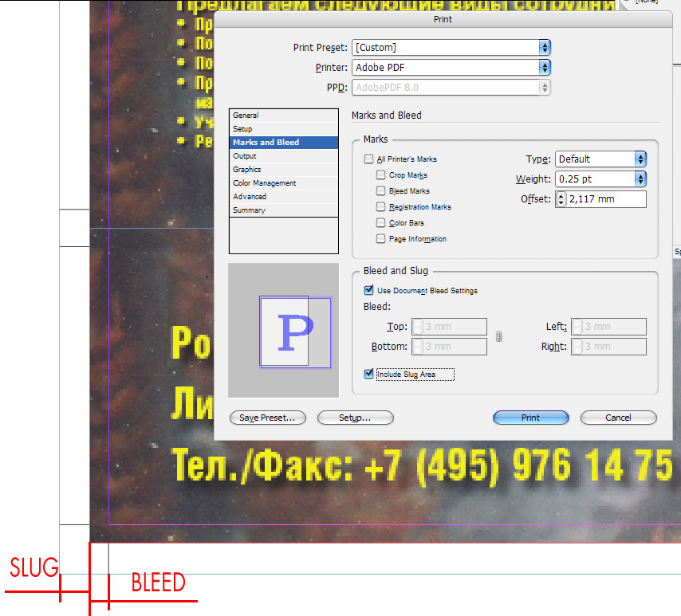Open the Weight dropdown
681x616 pixels.
(x=600, y=179)
